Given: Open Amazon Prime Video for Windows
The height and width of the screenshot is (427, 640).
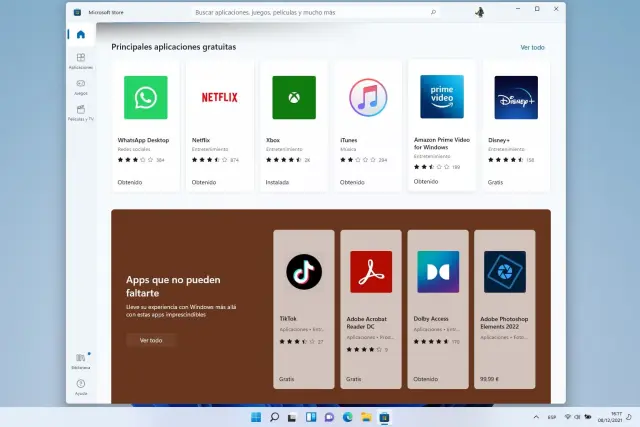Looking at the screenshot, I should coord(442,125).
